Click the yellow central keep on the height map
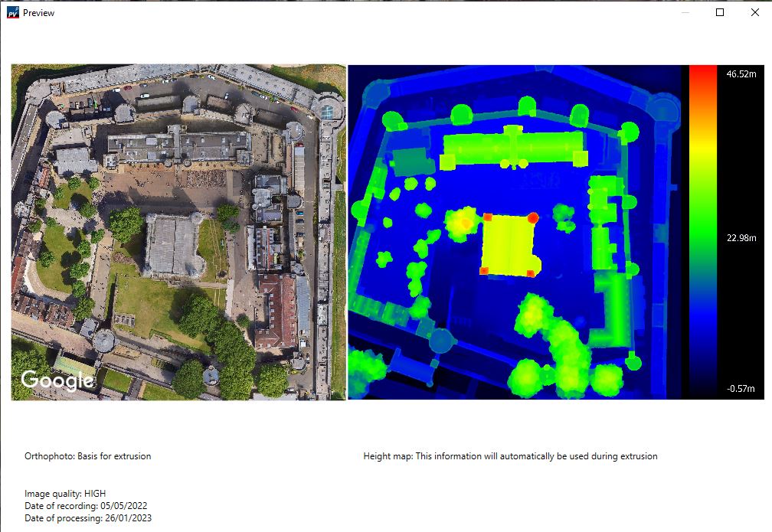 point(508,245)
